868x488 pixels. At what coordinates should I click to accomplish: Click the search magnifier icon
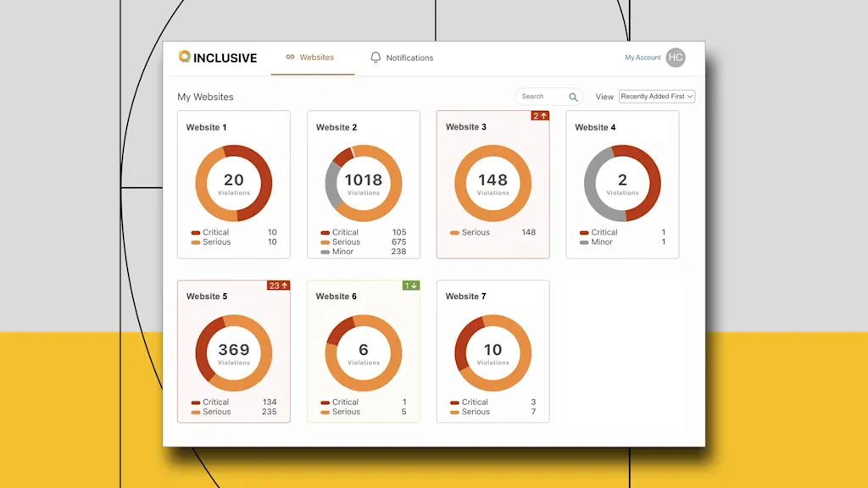[x=573, y=97]
